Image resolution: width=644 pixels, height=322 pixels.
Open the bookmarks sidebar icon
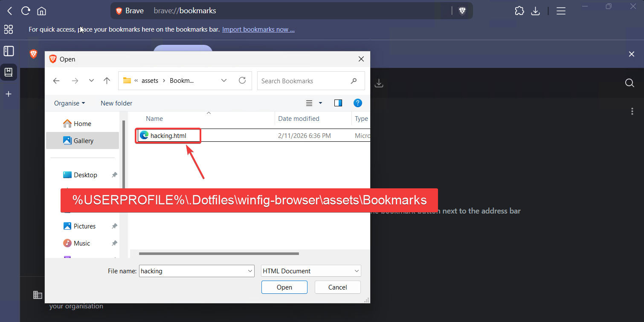[9, 72]
